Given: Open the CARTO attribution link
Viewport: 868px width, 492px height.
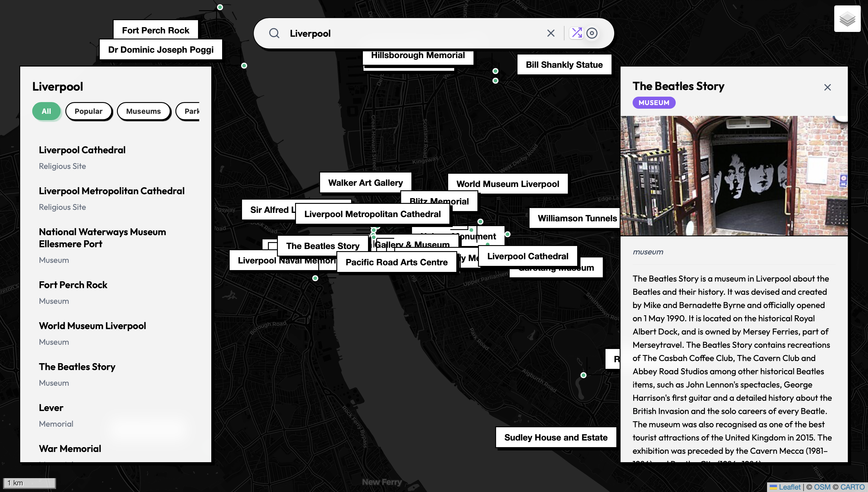Looking at the screenshot, I should pos(852,487).
